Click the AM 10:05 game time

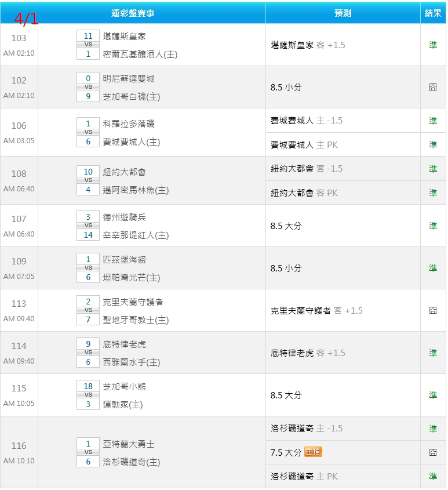tap(19, 404)
